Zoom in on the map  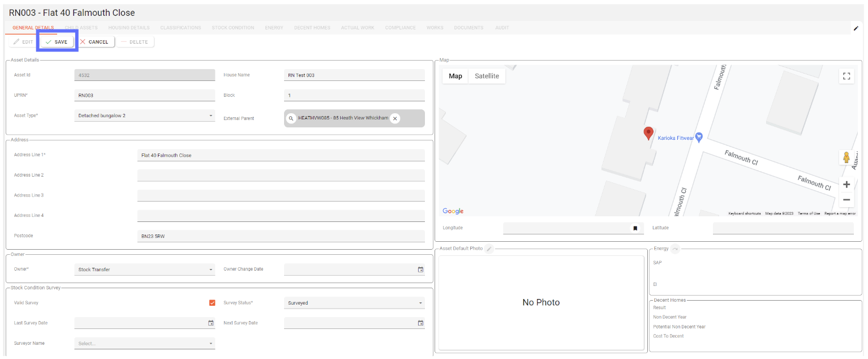pos(846,185)
